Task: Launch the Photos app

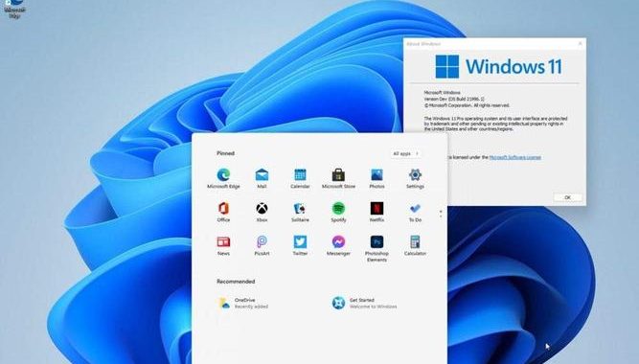Action: (x=377, y=178)
